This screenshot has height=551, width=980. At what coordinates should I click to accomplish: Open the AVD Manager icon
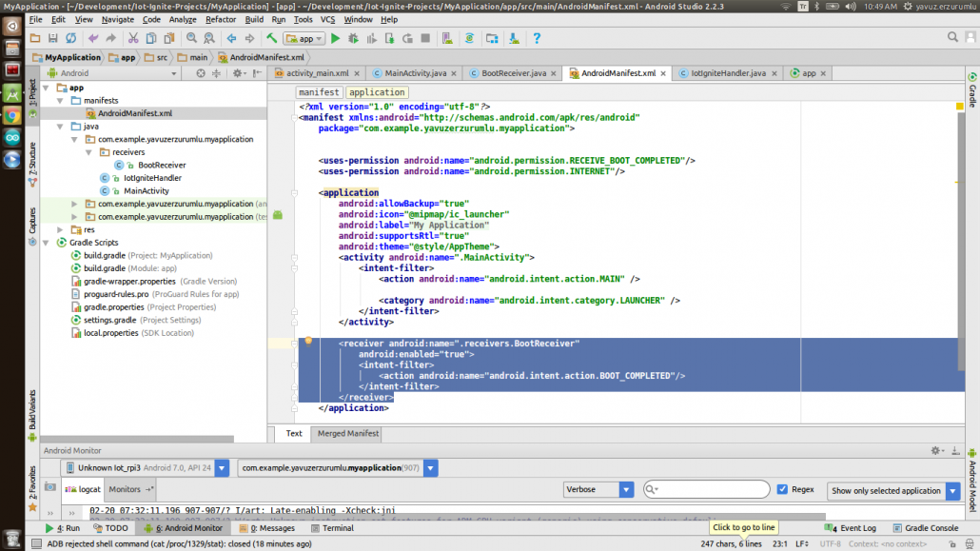tap(447, 39)
